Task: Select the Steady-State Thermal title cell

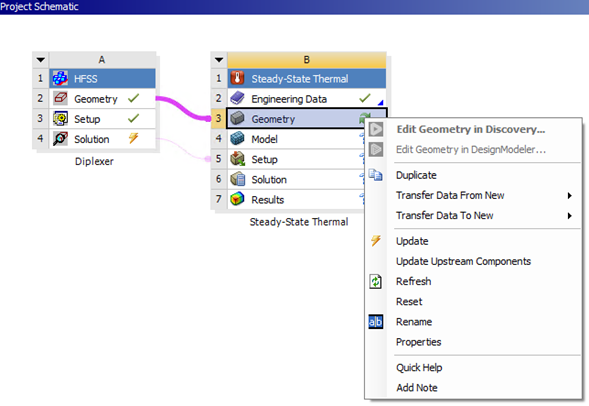Action: pyautogui.click(x=307, y=78)
